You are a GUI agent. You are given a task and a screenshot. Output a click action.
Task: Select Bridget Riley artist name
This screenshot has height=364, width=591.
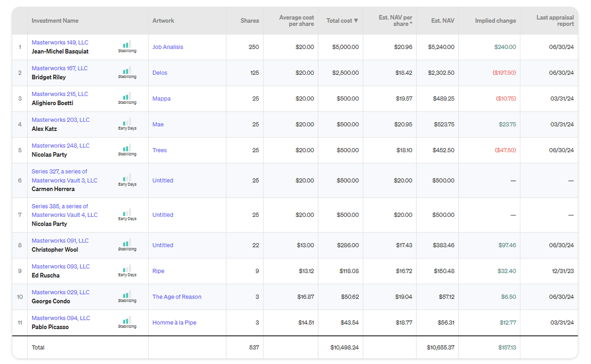(49, 78)
